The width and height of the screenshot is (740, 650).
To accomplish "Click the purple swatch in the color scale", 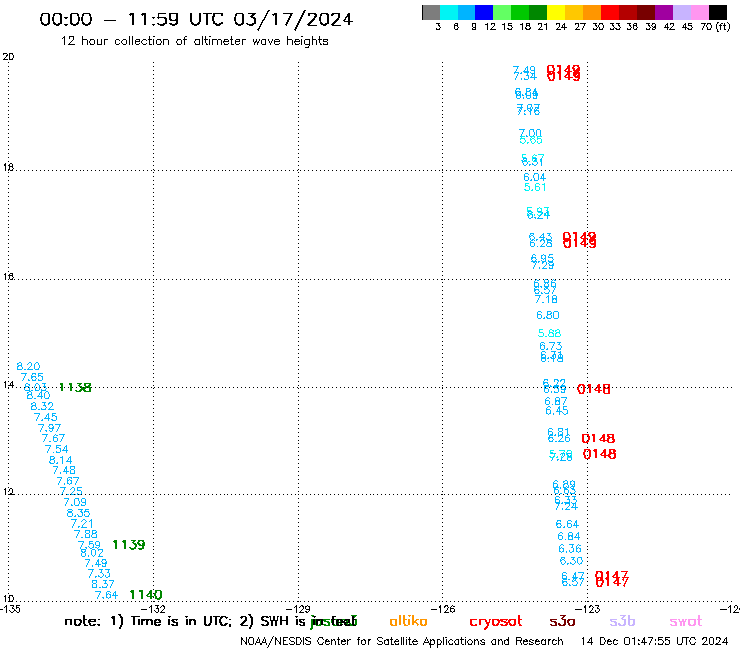I will [x=664, y=12].
